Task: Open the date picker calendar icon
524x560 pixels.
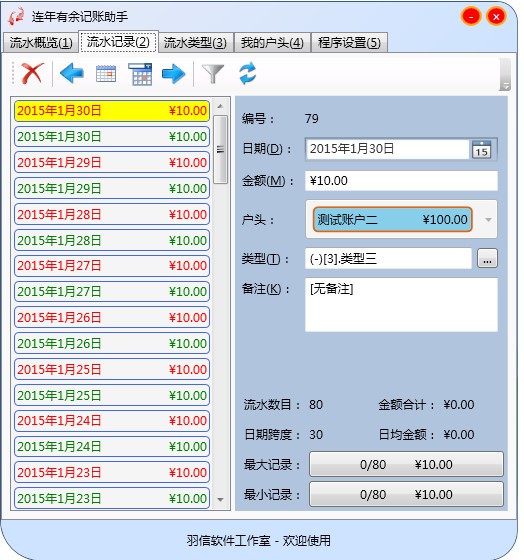Action: click(481, 149)
